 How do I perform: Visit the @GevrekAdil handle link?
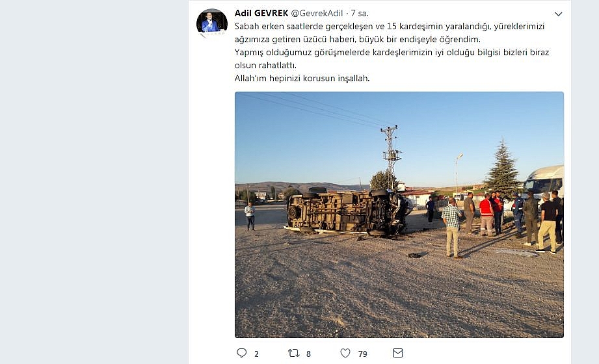click(x=317, y=14)
